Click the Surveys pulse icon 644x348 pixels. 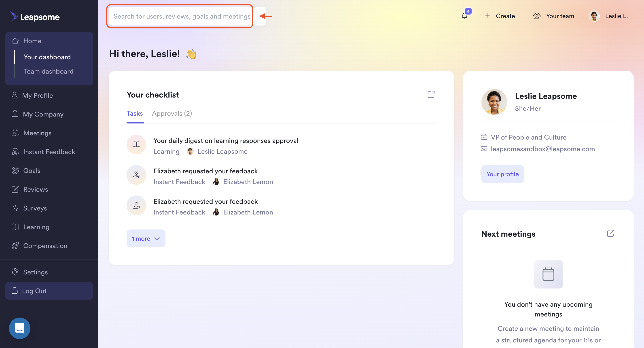(x=15, y=208)
